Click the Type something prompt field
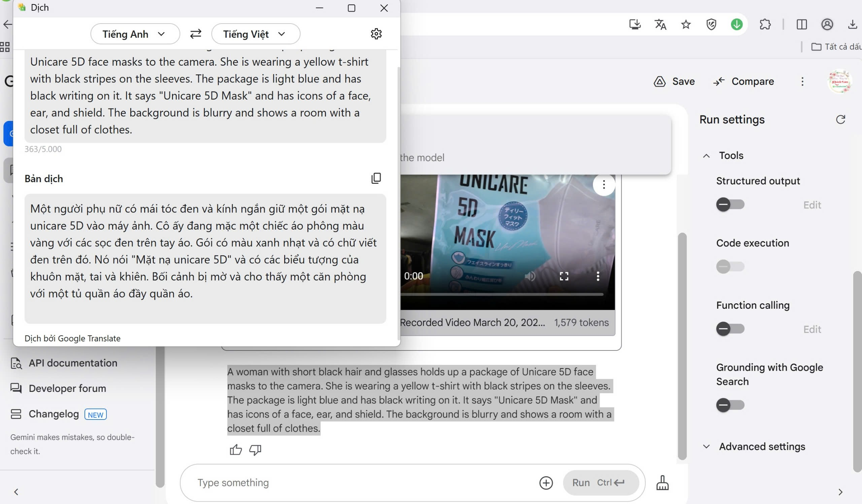This screenshot has height=504, width=862. (359, 482)
